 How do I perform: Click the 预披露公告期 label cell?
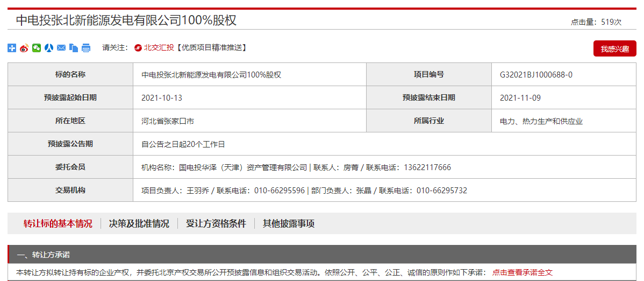(x=70, y=144)
